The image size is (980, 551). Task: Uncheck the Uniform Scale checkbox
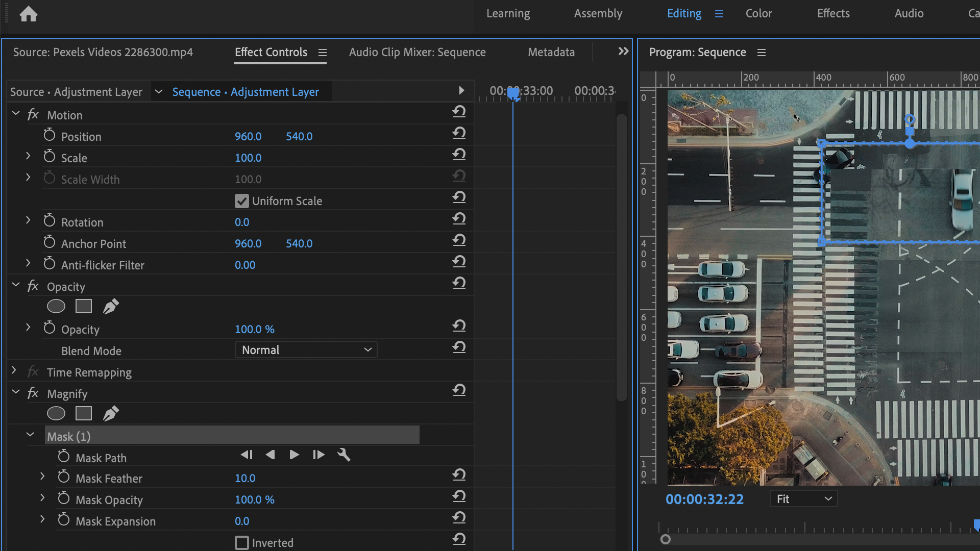coord(241,201)
